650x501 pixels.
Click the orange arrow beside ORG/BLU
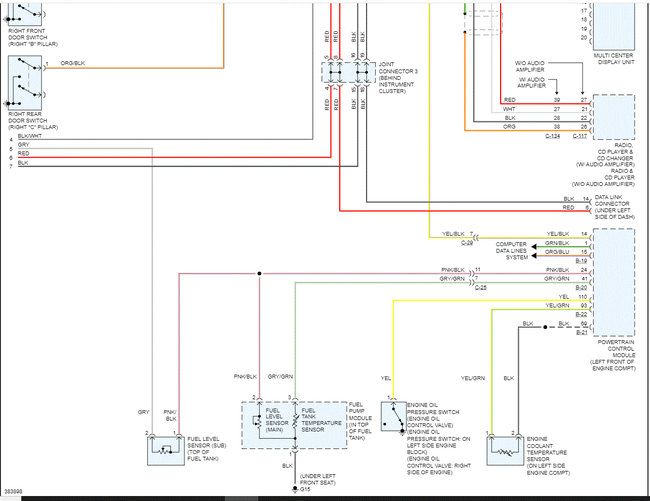[534, 256]
